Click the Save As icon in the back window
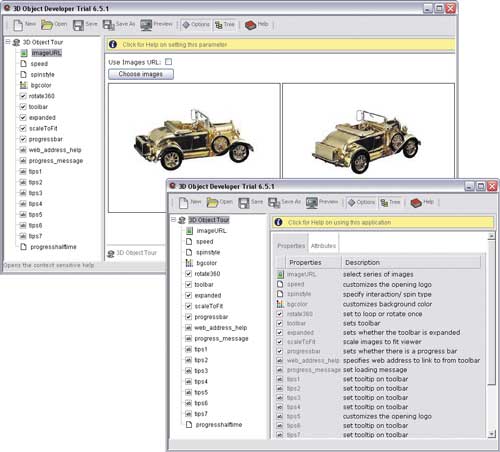 coord(109,25)
